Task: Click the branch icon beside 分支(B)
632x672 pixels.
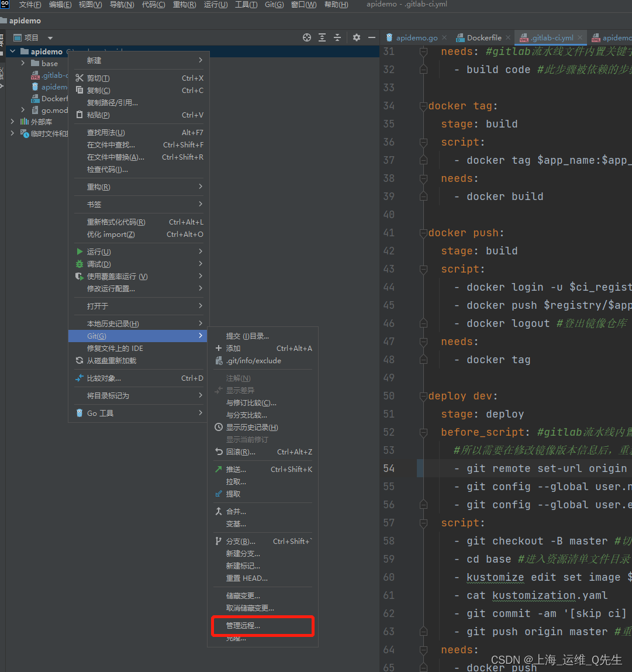Action: 219,542
